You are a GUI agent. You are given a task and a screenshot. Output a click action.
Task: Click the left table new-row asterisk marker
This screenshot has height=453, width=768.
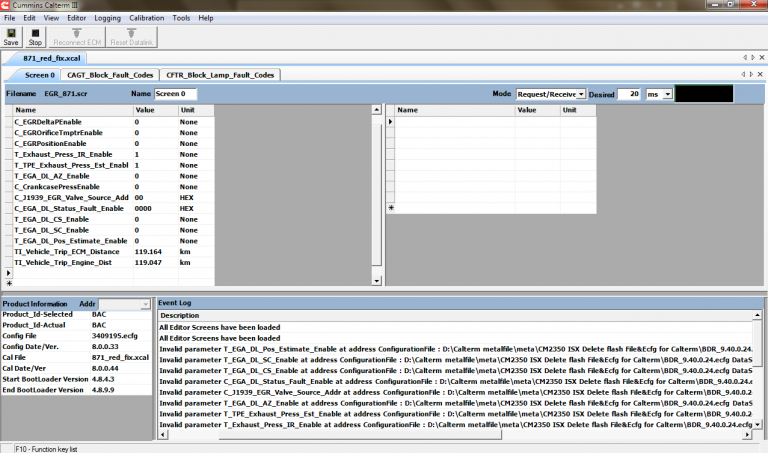(x=9, y=283)
